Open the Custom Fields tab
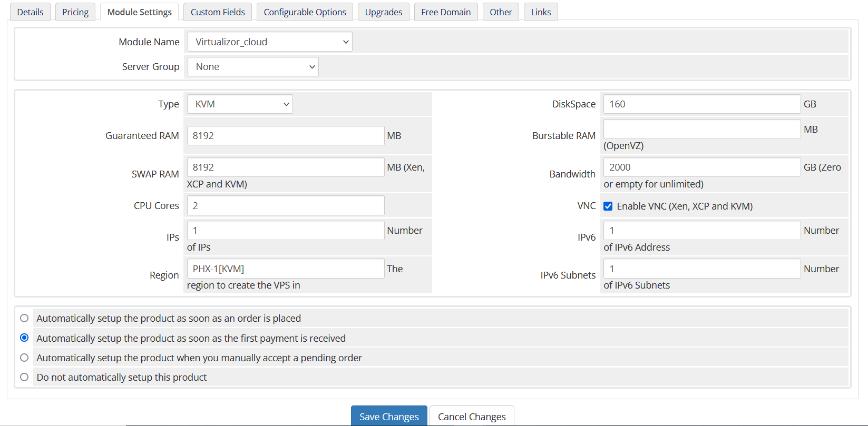 click(x=218, y=12)
